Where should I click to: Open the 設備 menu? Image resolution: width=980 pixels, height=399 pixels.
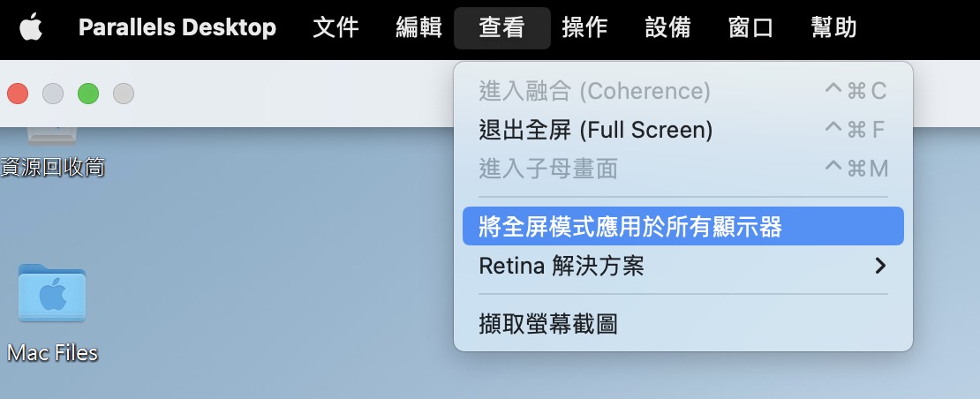(668, 28)
